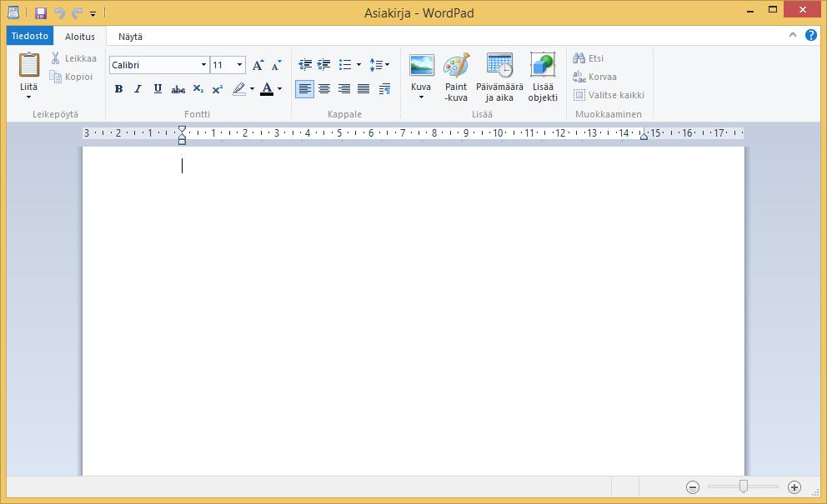The width and height of the screenshot is (827, 504).
Task: Click the right indent marker on ruler
Action: [644, 136]
